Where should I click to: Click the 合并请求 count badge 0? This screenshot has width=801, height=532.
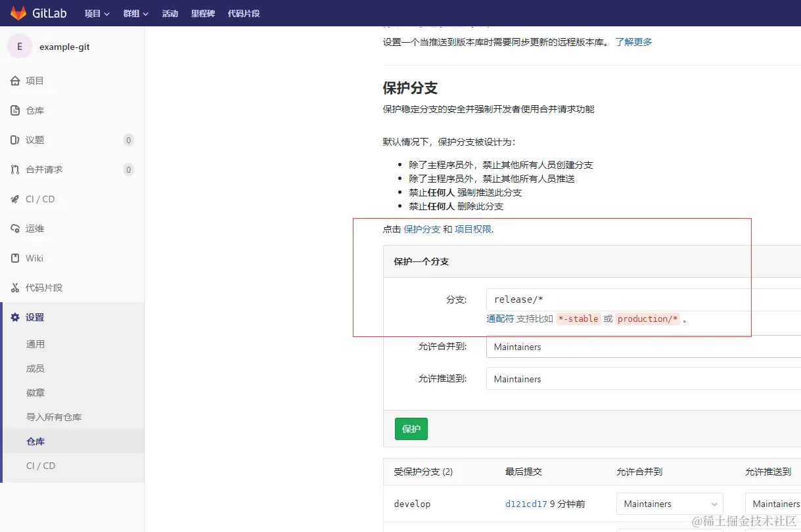tap(129, 169)
